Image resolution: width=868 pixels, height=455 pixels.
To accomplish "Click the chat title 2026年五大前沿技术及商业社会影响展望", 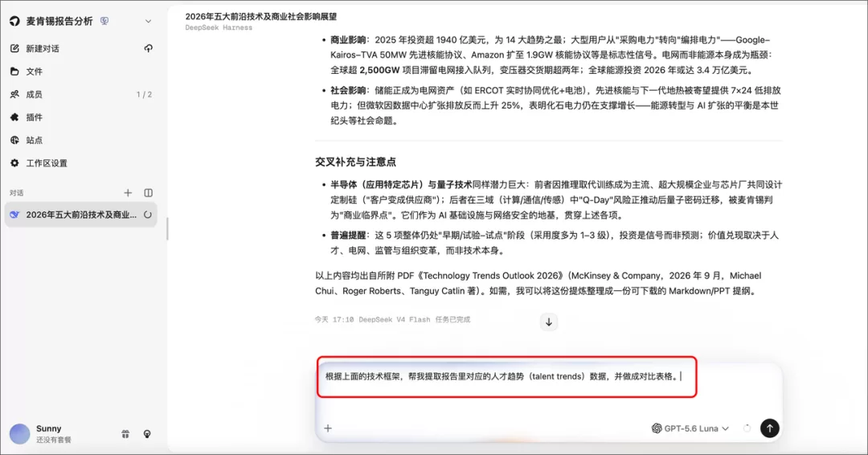I will (260, 17).
